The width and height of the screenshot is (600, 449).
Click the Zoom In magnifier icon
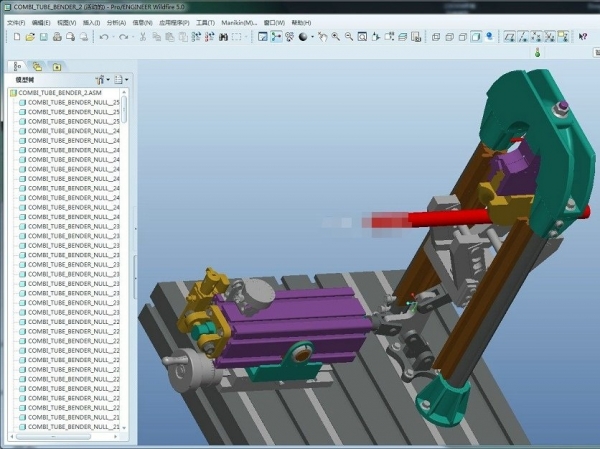pos(335,37)
